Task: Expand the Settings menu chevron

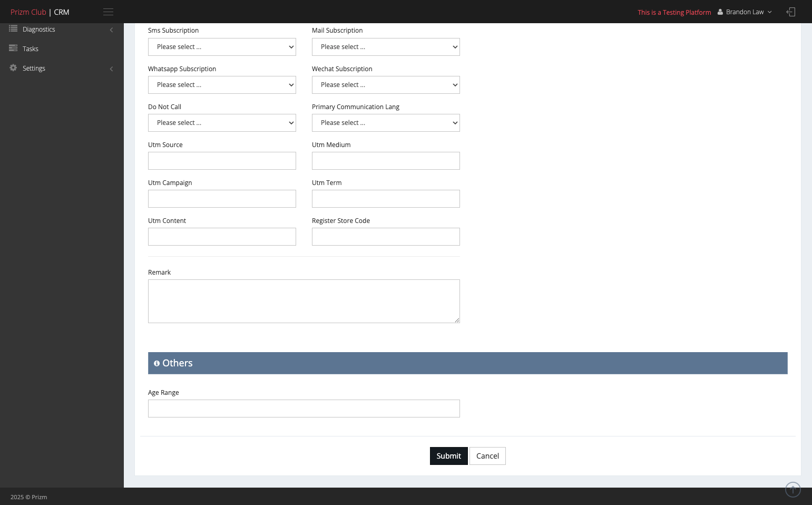Action: [111, 69]
